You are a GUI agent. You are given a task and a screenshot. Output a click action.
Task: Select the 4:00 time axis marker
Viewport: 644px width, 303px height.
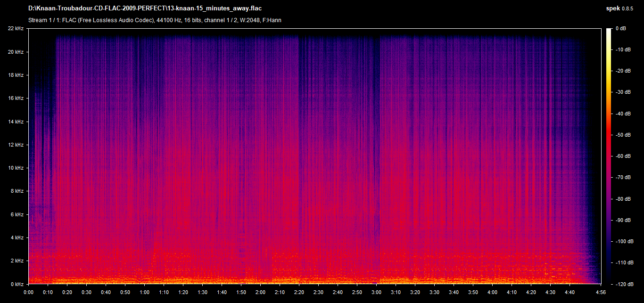(492, 292)
